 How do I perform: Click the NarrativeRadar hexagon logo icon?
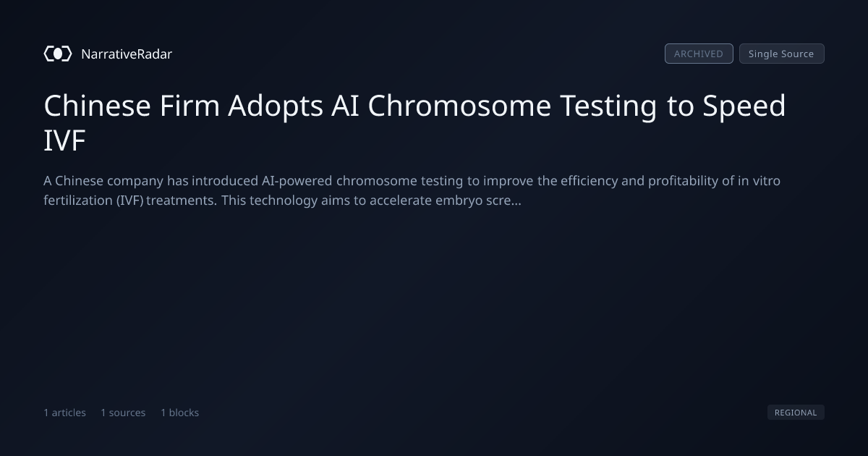click(58, 54)
